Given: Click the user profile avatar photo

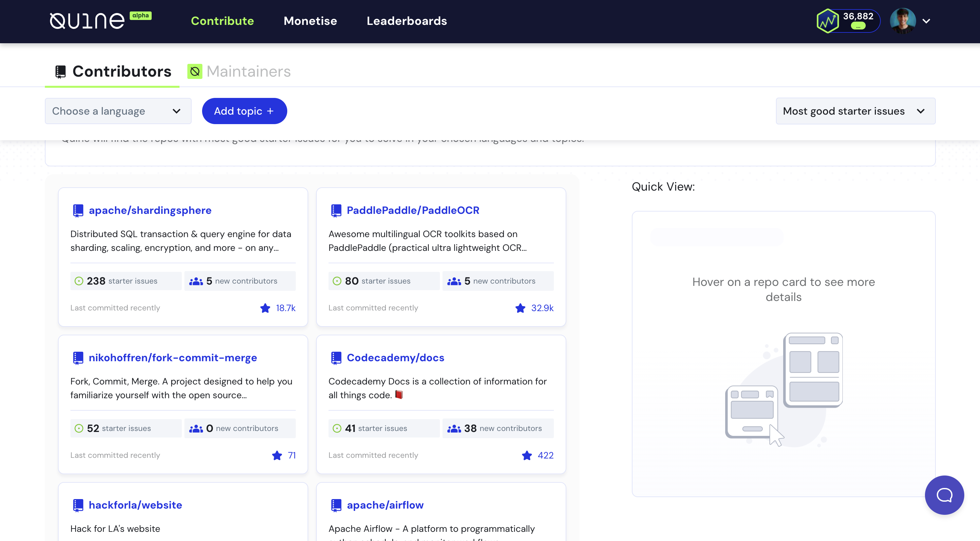Looking at the screenshot, I should 903,21.
